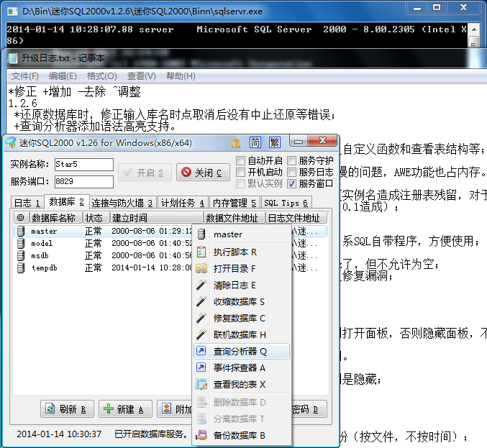The height and width of the screenshot is (448, 487).
Task: Click the shortcut icon beside 查询分析器 Q
Action: (x=201, y=351)
